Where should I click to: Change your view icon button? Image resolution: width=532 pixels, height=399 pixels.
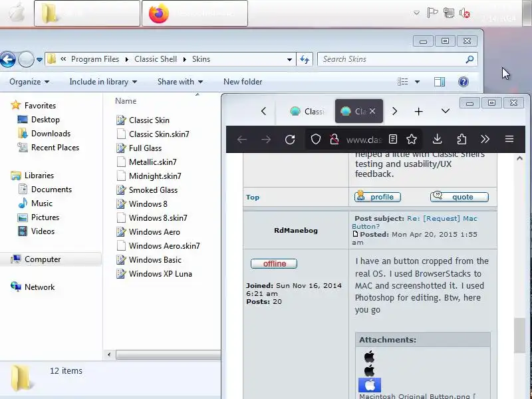(403, 82)
